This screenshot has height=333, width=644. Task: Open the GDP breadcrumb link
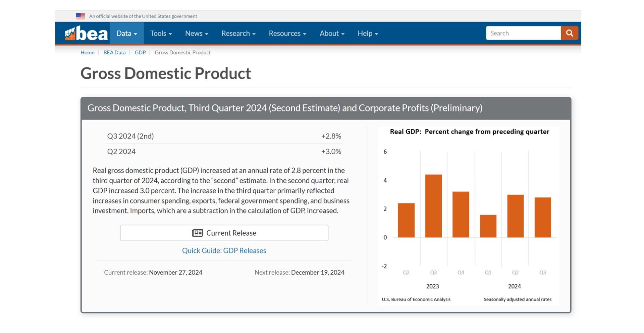tap(140, 52)
